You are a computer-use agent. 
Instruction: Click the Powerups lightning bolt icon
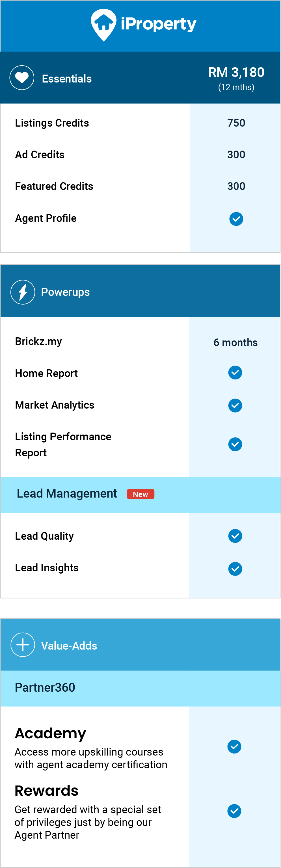23,292
